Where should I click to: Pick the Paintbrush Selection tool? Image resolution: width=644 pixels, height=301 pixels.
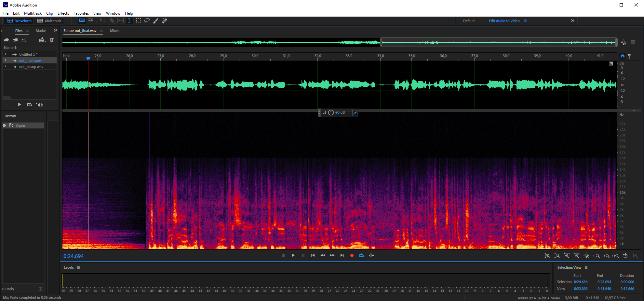[155, 21]
